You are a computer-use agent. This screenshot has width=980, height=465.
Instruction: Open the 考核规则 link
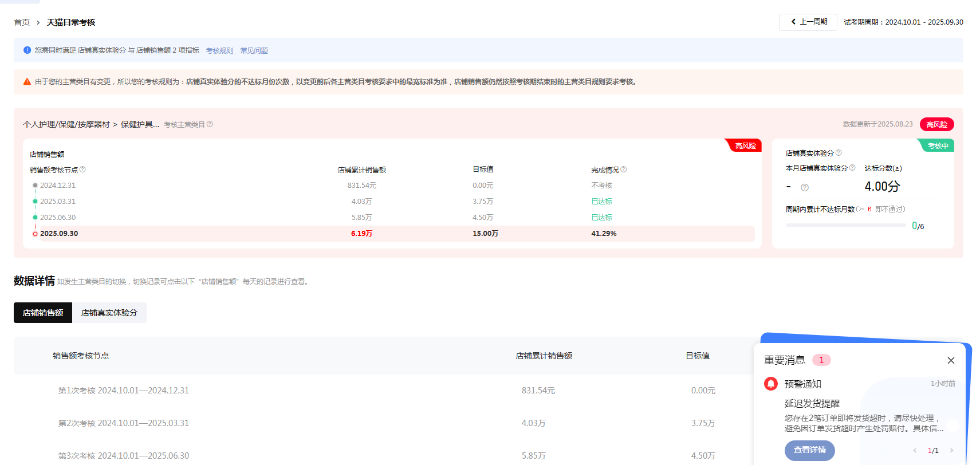[219, 51]
